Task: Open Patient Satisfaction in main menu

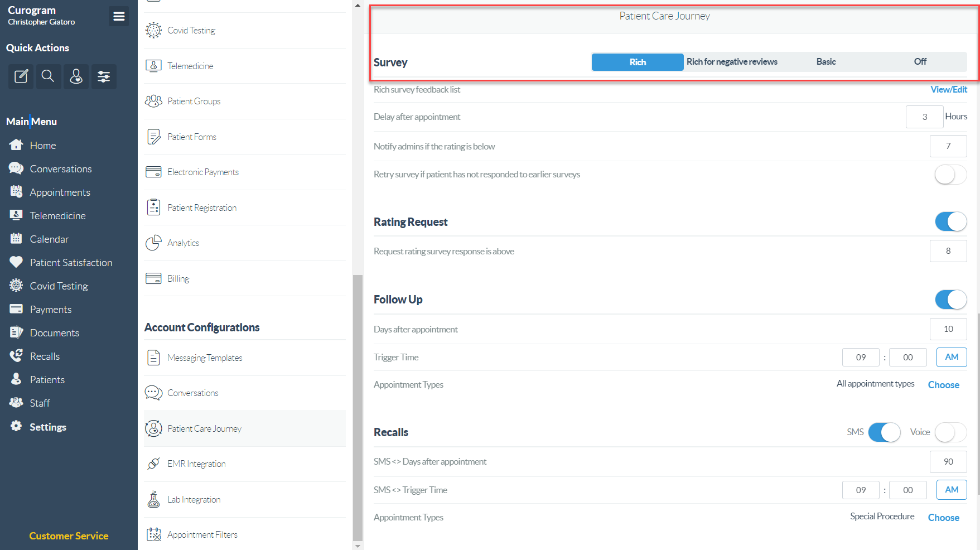Action: coord(71,263)
